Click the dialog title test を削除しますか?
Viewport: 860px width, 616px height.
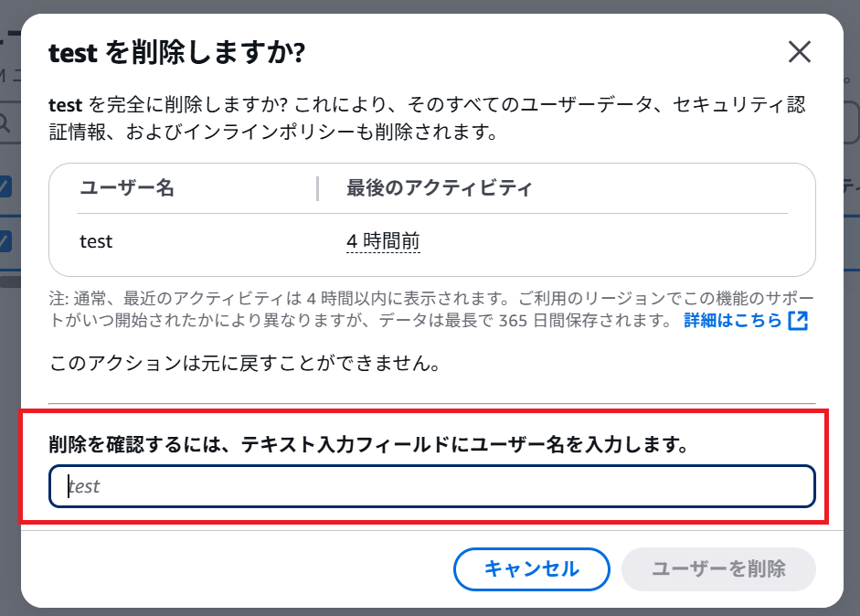click(x=176, y=53)
